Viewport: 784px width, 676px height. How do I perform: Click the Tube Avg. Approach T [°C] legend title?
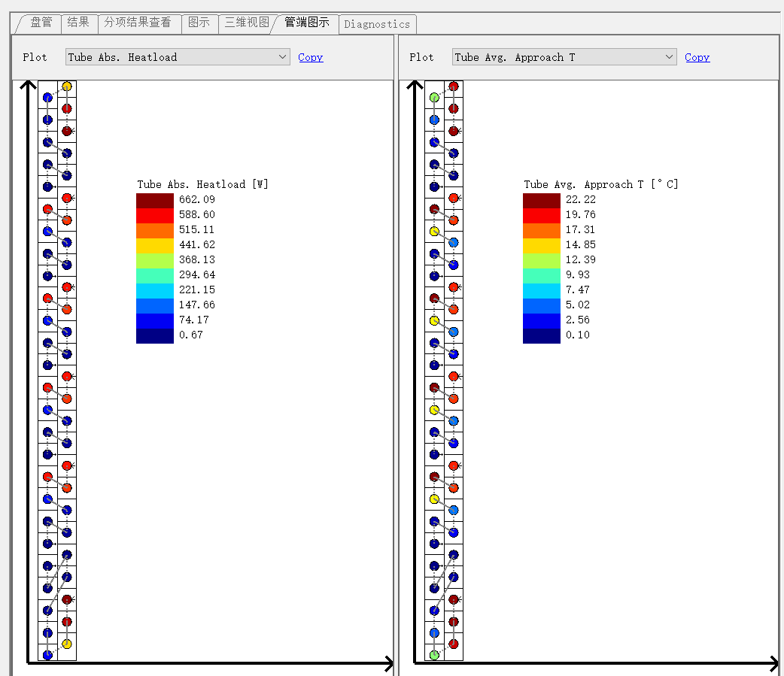601,184
